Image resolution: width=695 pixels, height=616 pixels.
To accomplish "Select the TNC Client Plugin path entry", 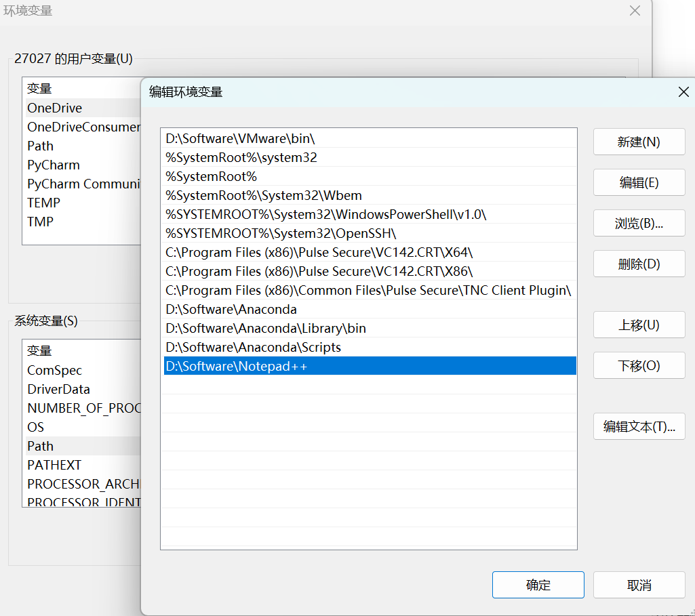I will (368, 290).
